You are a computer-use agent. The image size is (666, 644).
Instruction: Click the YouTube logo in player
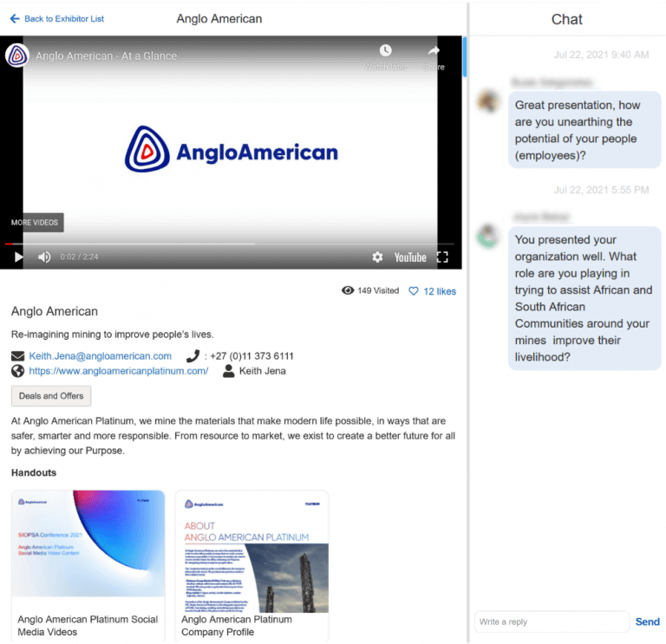click(x=410, y=257)
